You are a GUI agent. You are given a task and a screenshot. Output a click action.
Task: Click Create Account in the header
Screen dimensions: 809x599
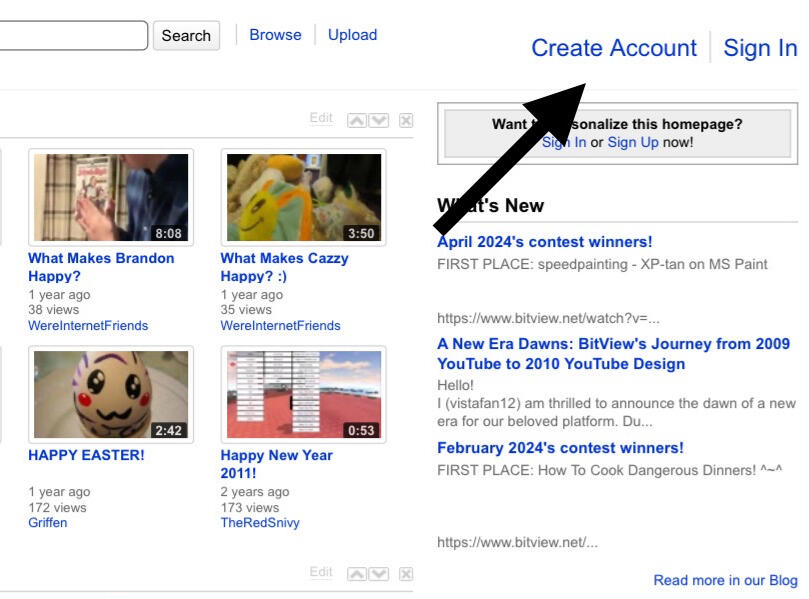(x=613, y=48)
